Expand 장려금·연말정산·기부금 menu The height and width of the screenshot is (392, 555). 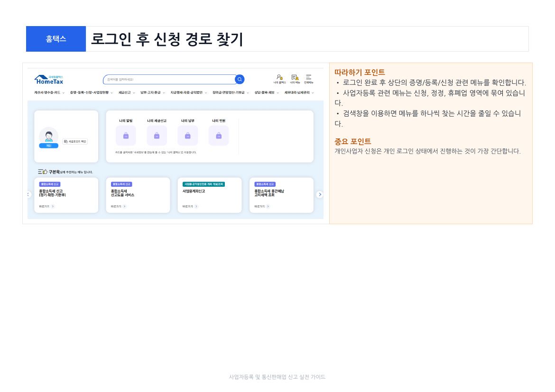pyautogui.click(x=231, y=93)
